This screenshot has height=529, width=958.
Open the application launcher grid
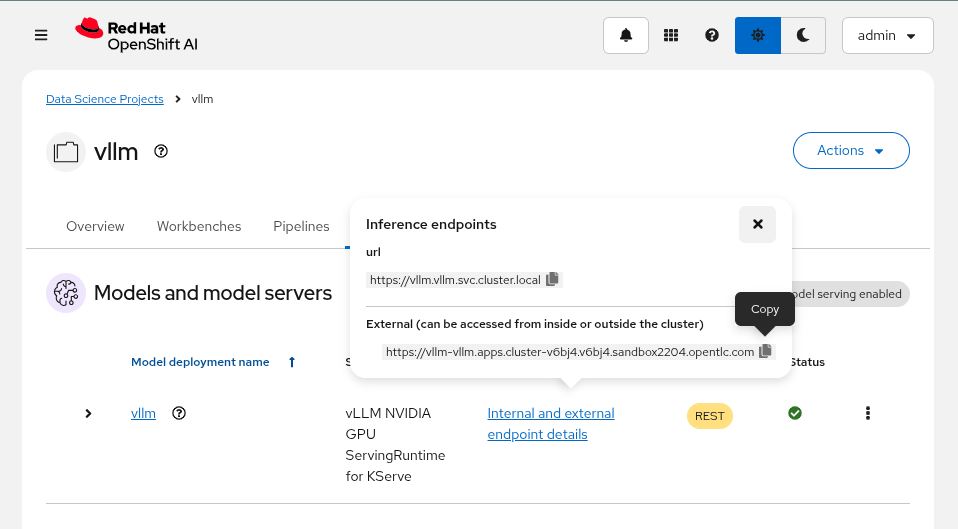click(x=671, y=35)
